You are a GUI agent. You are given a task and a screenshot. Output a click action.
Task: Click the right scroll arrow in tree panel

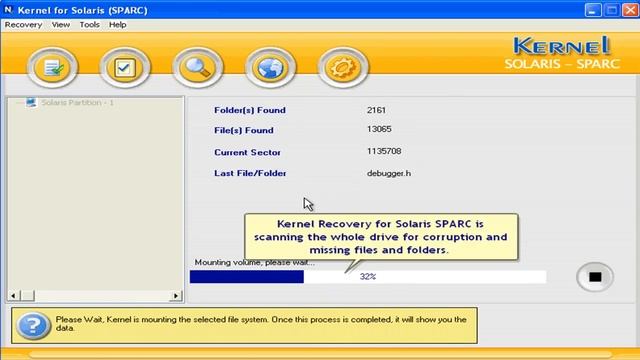tap(176, 296)
